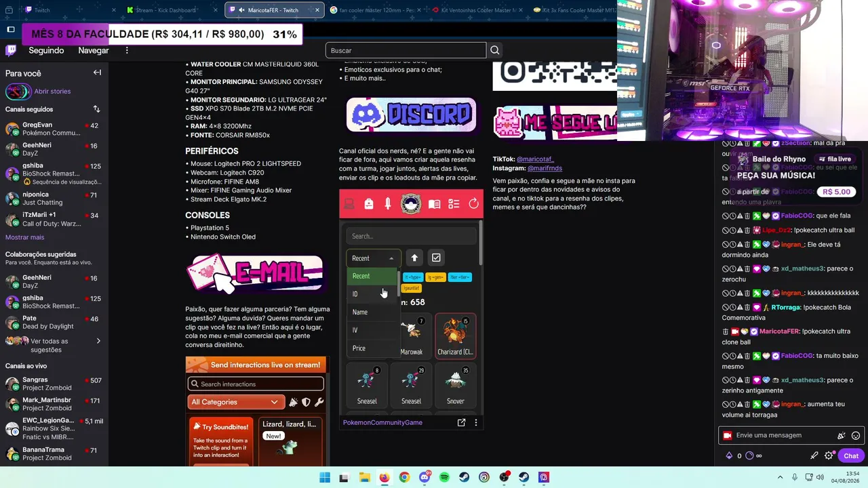Viewport: 868px width, 488px height.
Task: Open the backpack inventory in Pokemon extension
Action: coord(369,204)
